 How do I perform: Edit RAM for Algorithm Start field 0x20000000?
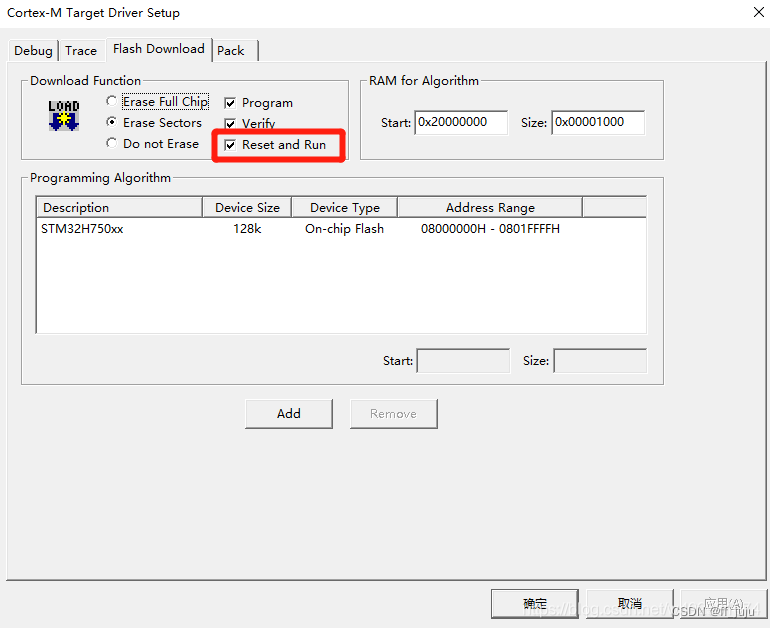(461, 122)
